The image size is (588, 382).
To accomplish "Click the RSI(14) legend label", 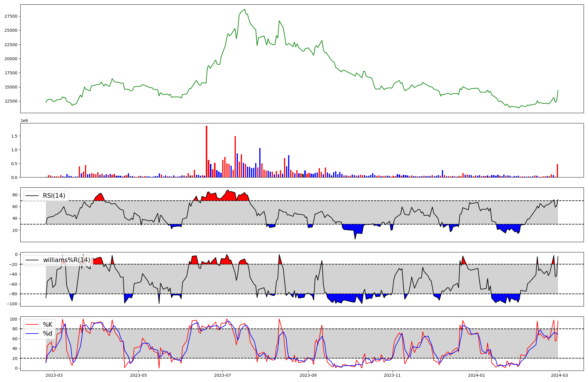I will (x=54, y=196).
